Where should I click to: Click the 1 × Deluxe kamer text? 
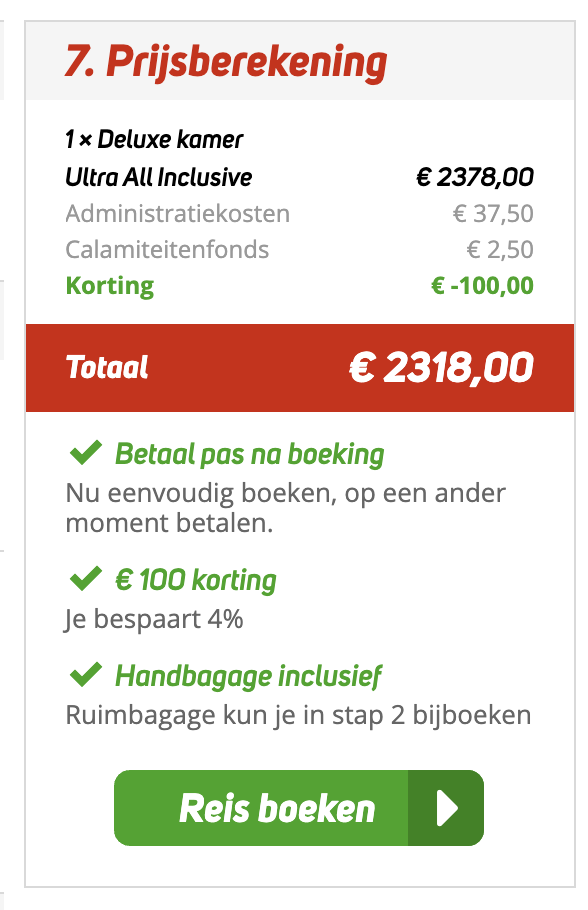point(154,139)
